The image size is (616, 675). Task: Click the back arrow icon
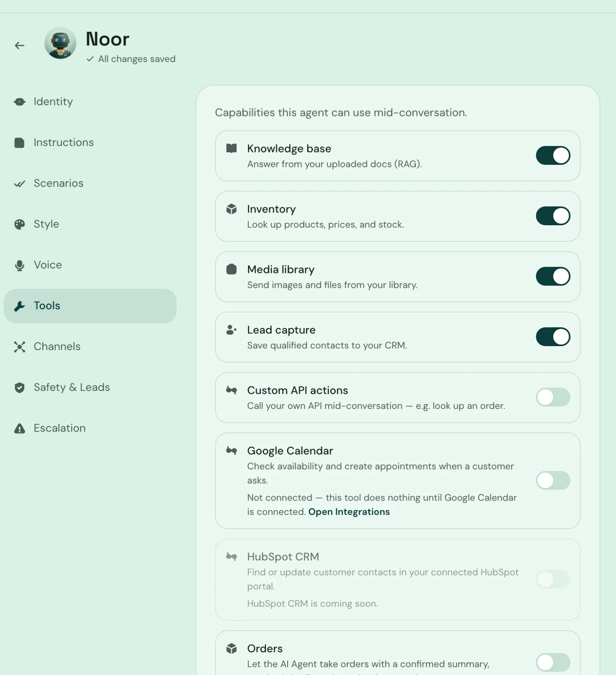click(x=20, y=45)
